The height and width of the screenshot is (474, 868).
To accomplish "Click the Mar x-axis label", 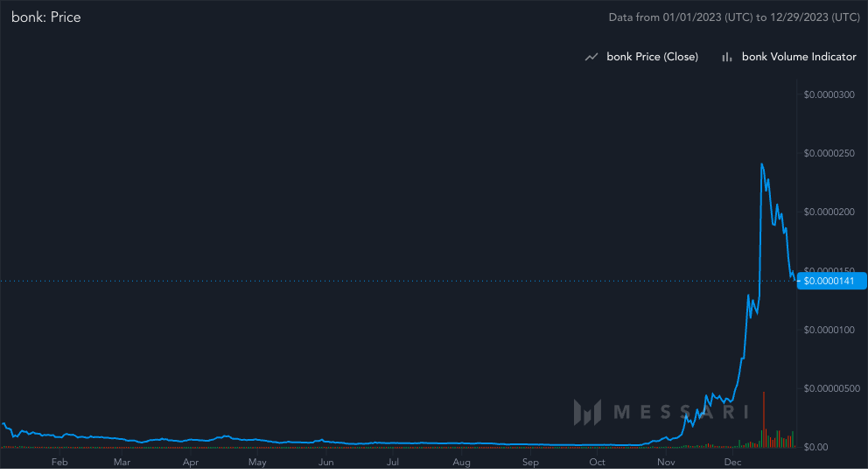I will pos(122,462).
